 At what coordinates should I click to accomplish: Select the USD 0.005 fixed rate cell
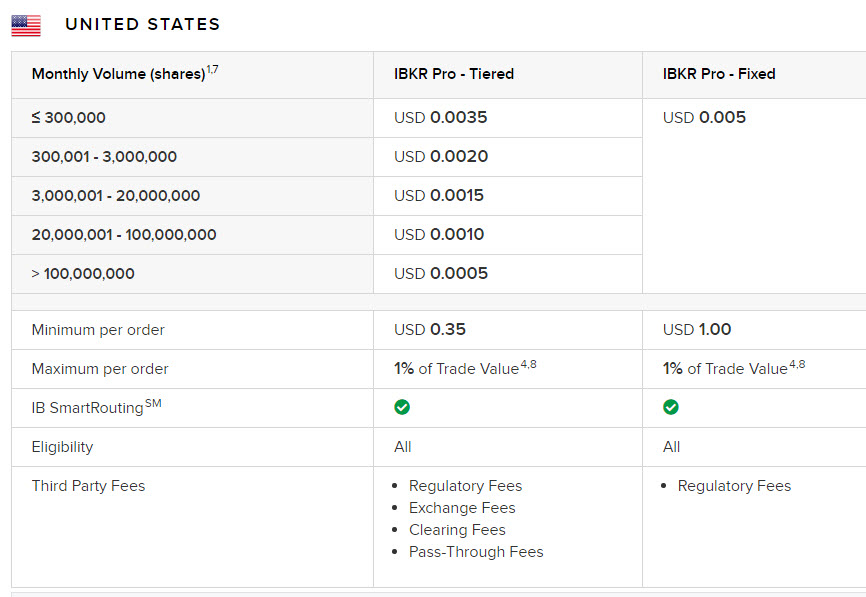click(x=704, y=118)
